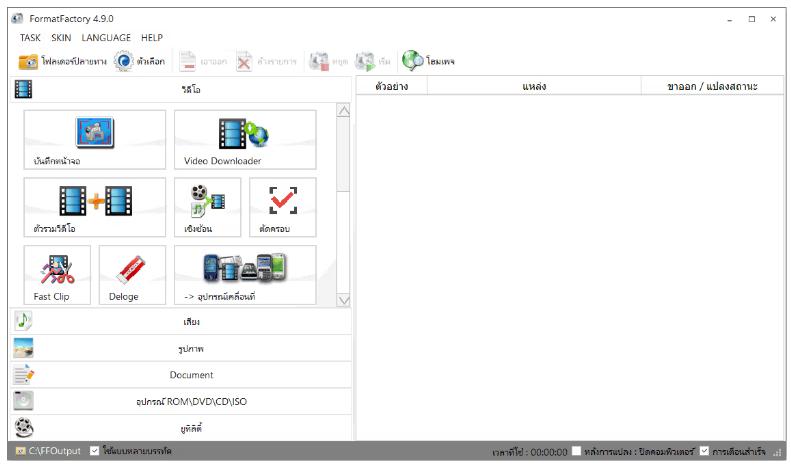Expand the picture (รูปภาพ) category
This screenshot has height=473, width=791.
[x=181, y=348]
